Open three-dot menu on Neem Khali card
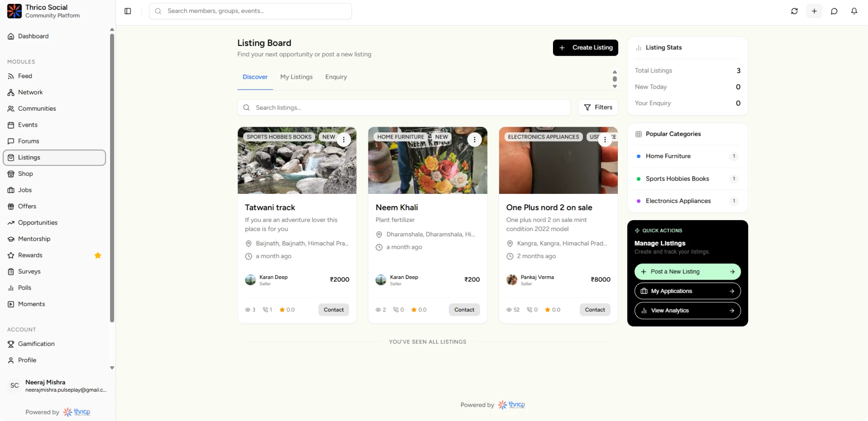This screenshot has height=421, width=868. (474, 140)
